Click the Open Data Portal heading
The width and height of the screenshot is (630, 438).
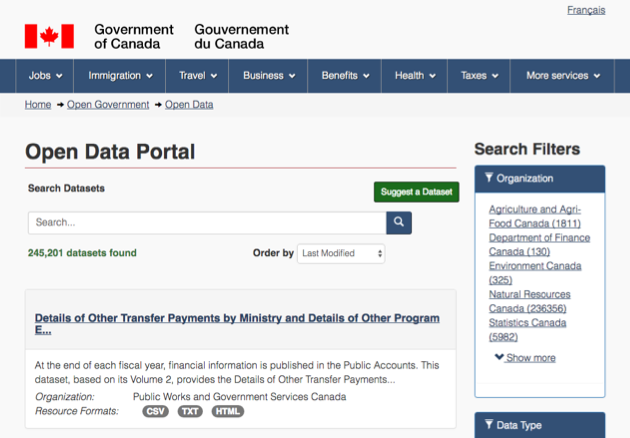point(110,151)
